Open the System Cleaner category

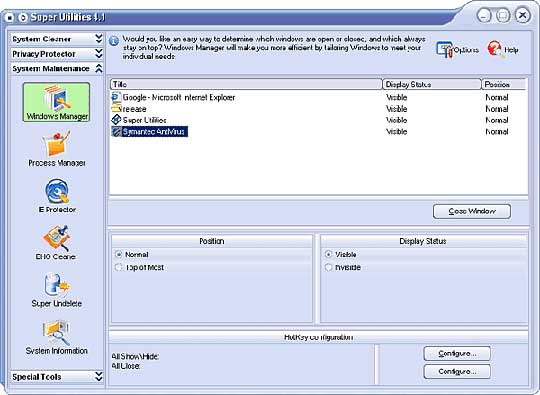click(57, 39)
